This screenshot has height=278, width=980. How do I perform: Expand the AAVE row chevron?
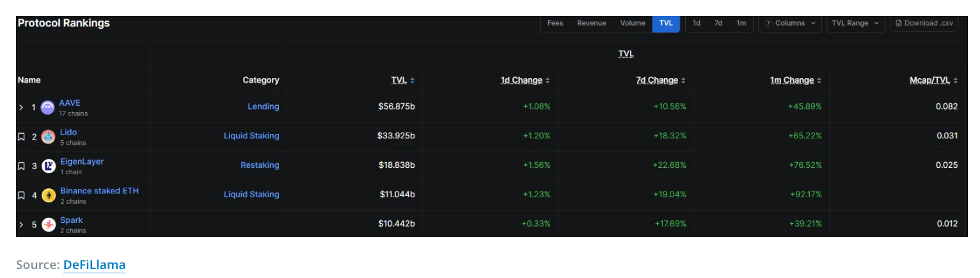(21, 108)
